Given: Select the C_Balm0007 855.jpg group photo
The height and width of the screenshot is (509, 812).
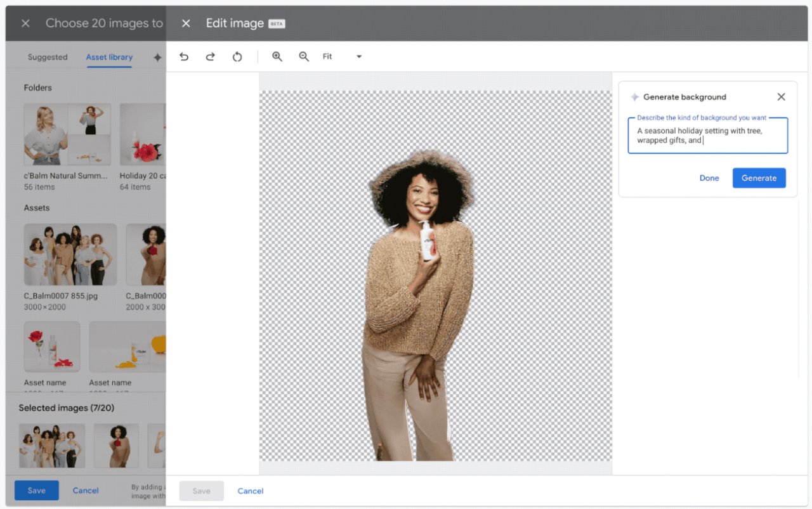Looking at the screenshot, I should coord(70,254).
